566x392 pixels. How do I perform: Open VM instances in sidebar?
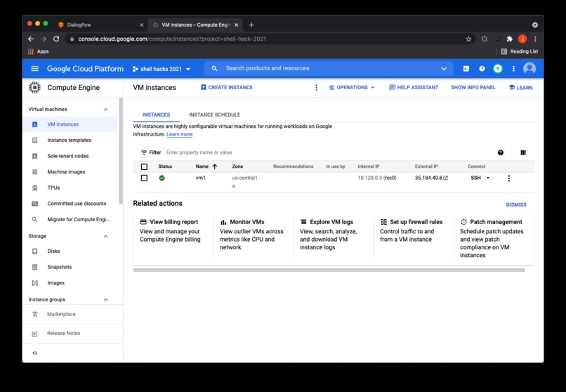pos(70,124)
